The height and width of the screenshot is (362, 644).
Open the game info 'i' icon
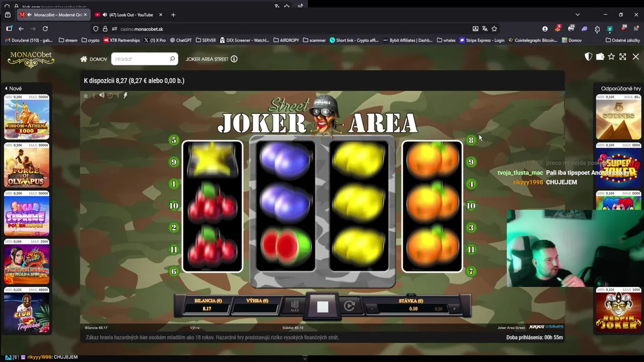(x=94, y=96)
